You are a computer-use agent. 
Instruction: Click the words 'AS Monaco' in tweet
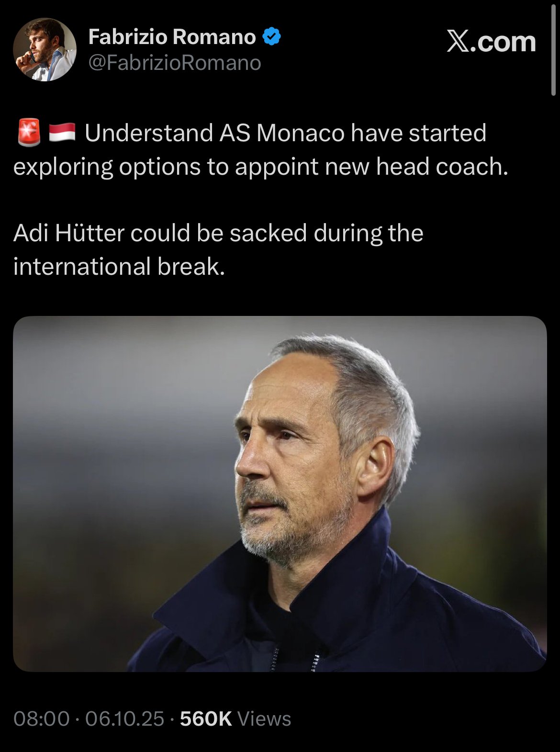point(282,133)
